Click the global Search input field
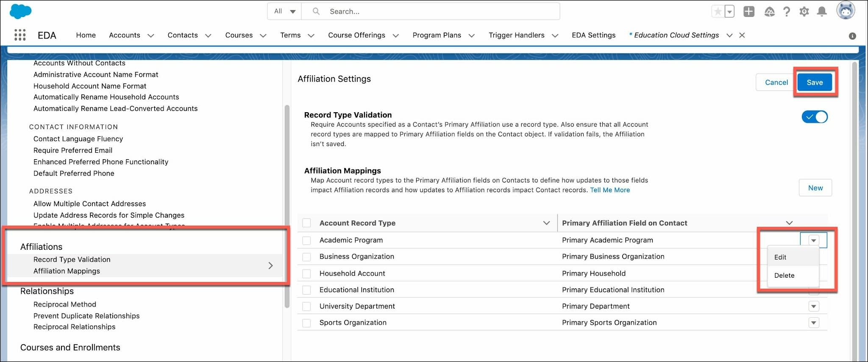Viewport: 868px width, 362px height. pos(431,11)
